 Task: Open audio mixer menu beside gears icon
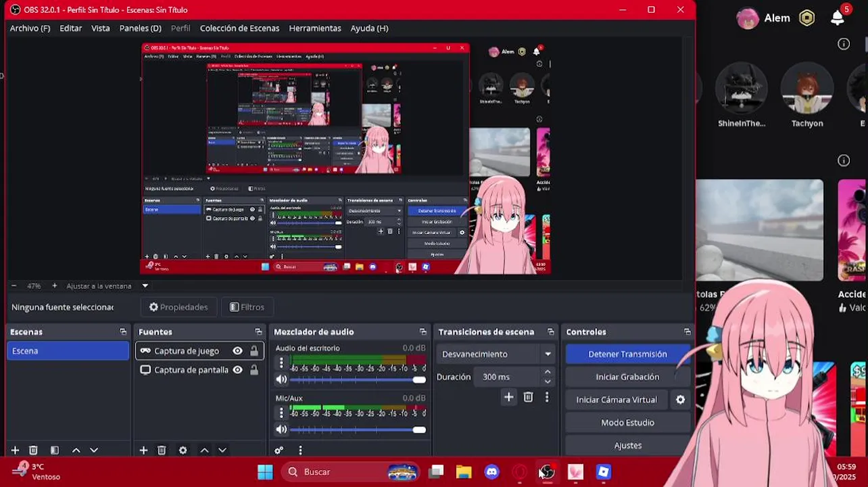pos(300,450)
